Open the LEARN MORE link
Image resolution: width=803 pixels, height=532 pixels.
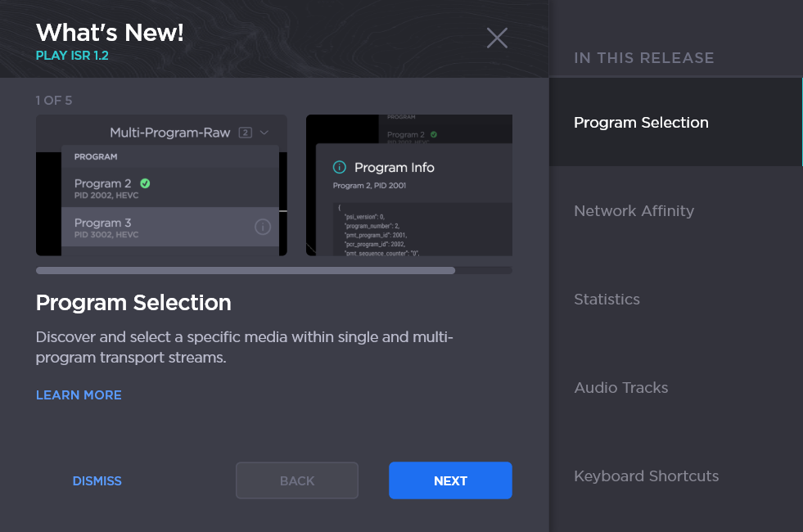79,395
